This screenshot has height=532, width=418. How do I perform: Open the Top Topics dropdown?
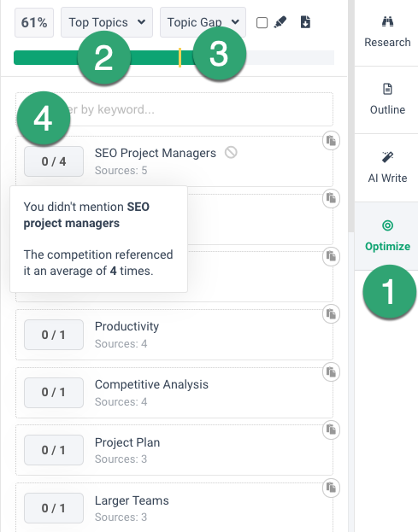coord(107,22)
